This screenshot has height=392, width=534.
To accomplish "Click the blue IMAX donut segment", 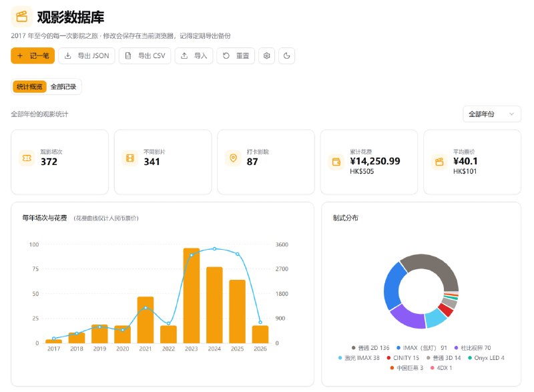I will pyautogui.click(x=392, y=286).
